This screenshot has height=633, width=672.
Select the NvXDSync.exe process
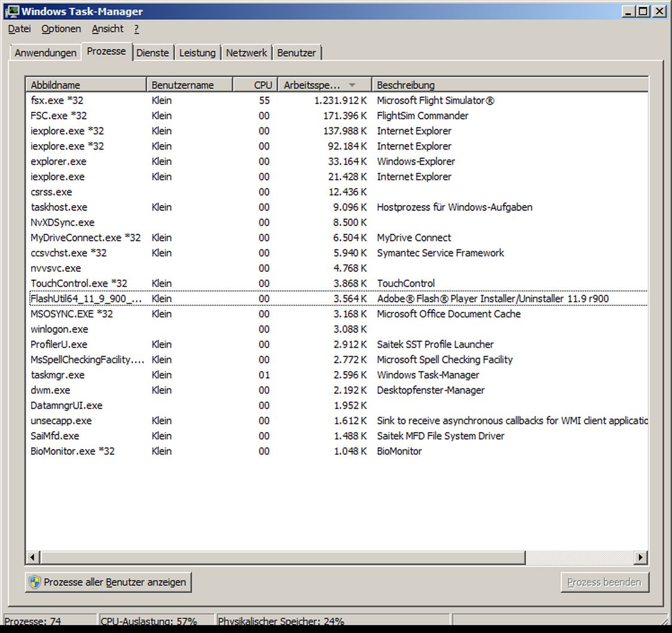pos(337,222)
